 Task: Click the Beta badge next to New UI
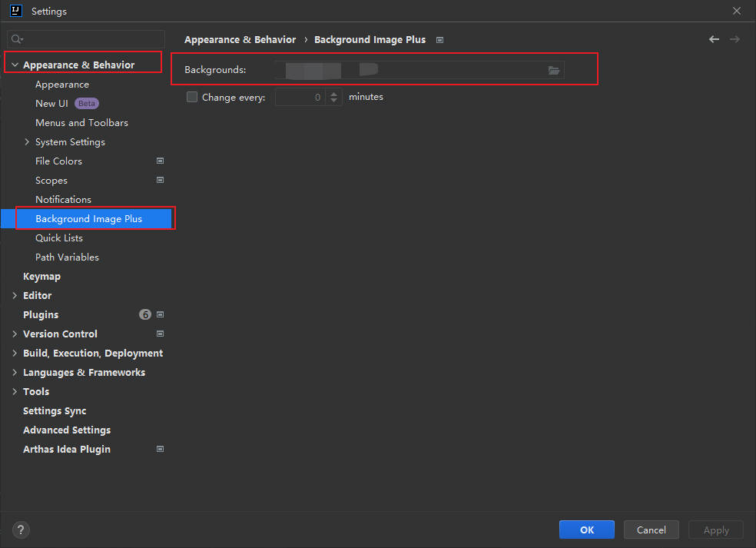coord(87,103)
